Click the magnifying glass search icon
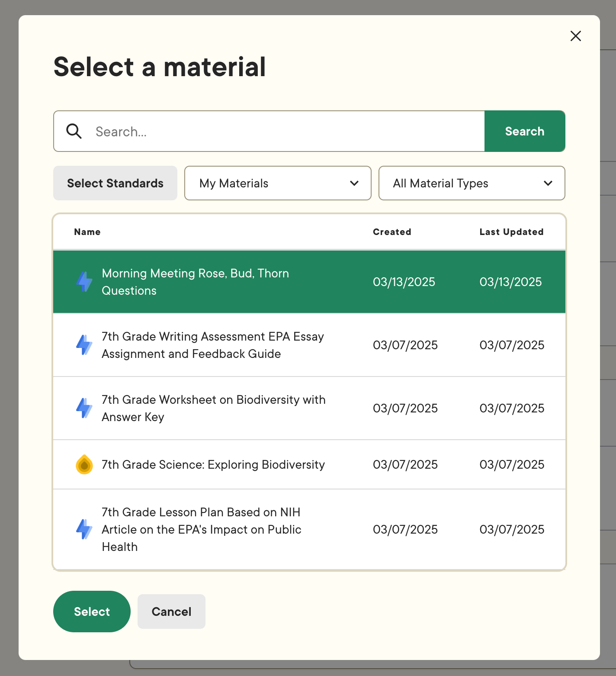This screenshot has height=676, width=616. tap(74, 131)
